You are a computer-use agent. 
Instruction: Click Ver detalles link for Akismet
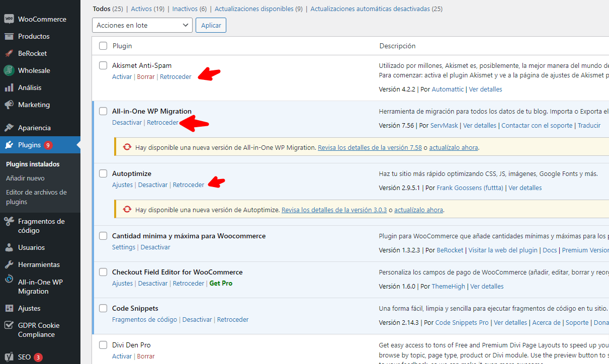[485, 89]
